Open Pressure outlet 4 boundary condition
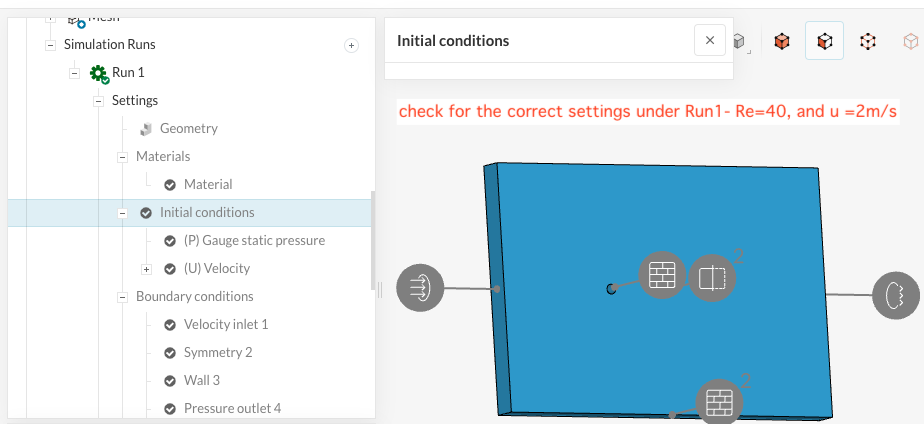Image resolution: width=924 pixels, height=424 pixels. click(x=232, y=408)
